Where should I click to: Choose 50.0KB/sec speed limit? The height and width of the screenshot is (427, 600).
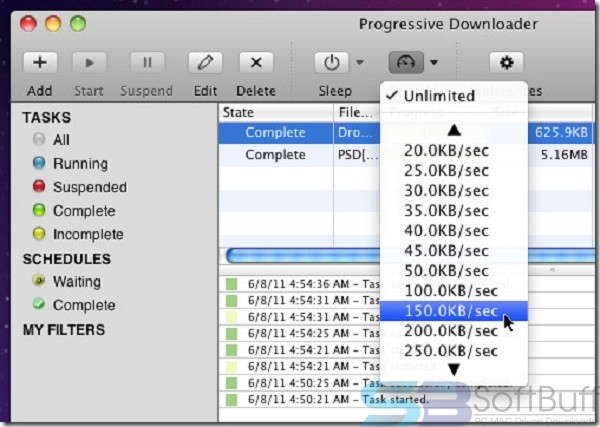pyautogui.click(x=454, y=271)
